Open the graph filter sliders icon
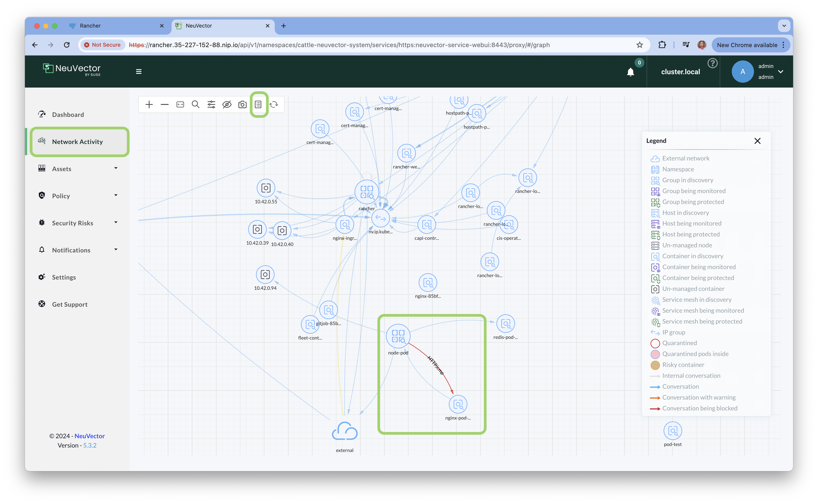818x504 pixels. point(211,105)
